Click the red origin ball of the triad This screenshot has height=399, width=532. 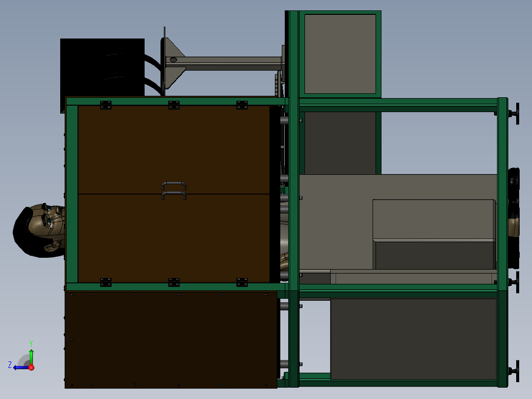(31, 367)
